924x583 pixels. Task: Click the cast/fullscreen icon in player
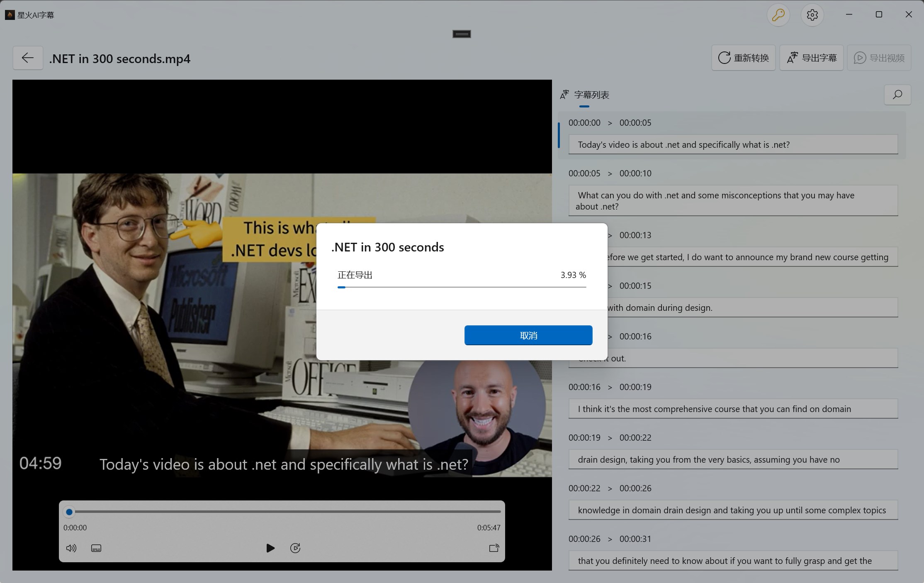click(494, 548)
